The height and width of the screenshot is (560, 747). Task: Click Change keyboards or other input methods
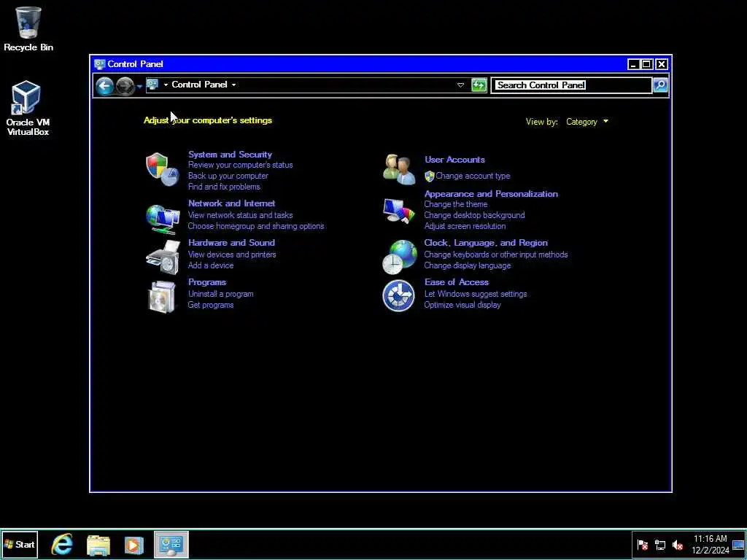(x=496, y=254)
